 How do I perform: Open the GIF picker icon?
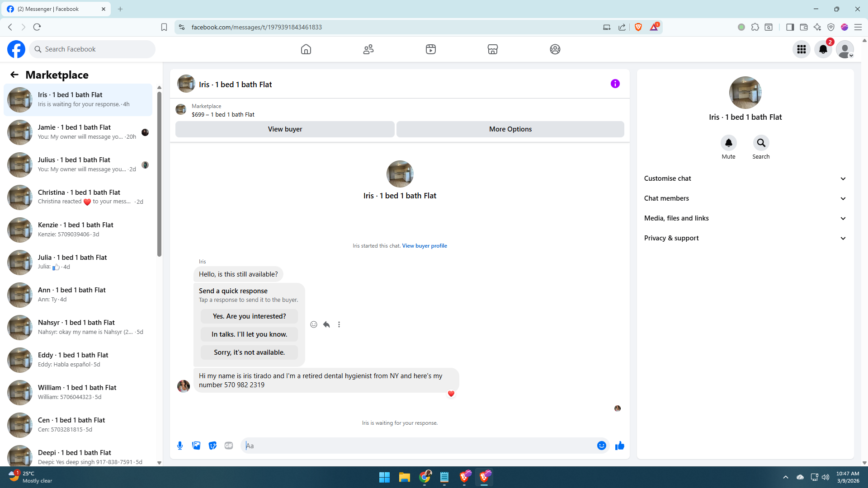coord(229,446)
